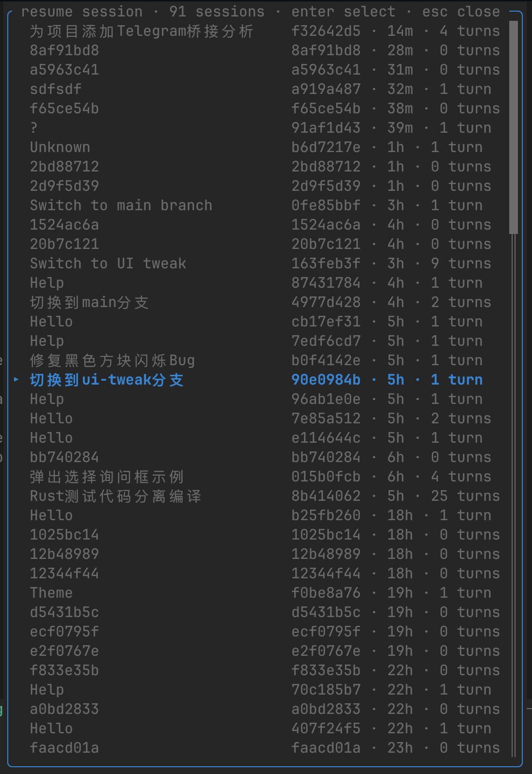Open session 1025bc14 from 18h ago

[x=265, y=535]
